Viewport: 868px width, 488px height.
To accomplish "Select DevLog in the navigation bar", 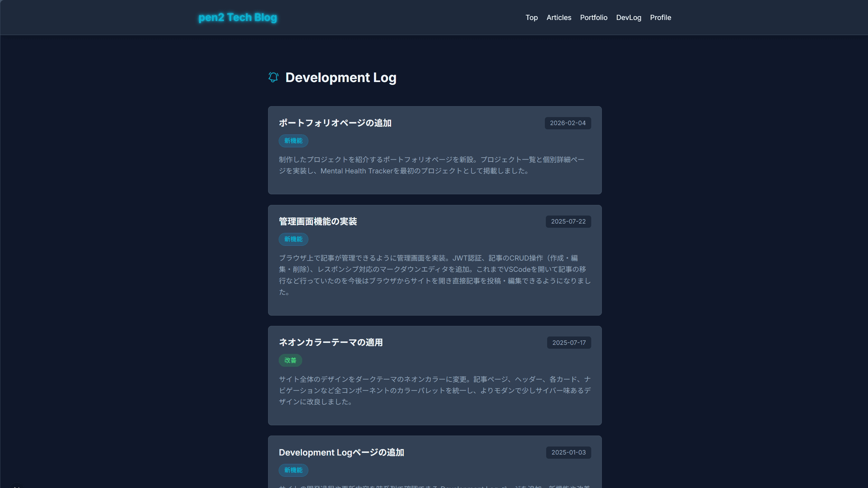I will (629, 17).
